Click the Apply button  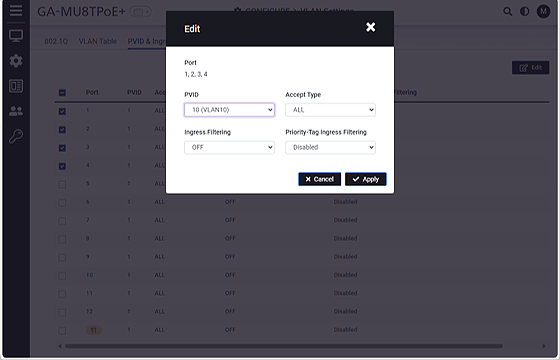click(x=366, y=179)
